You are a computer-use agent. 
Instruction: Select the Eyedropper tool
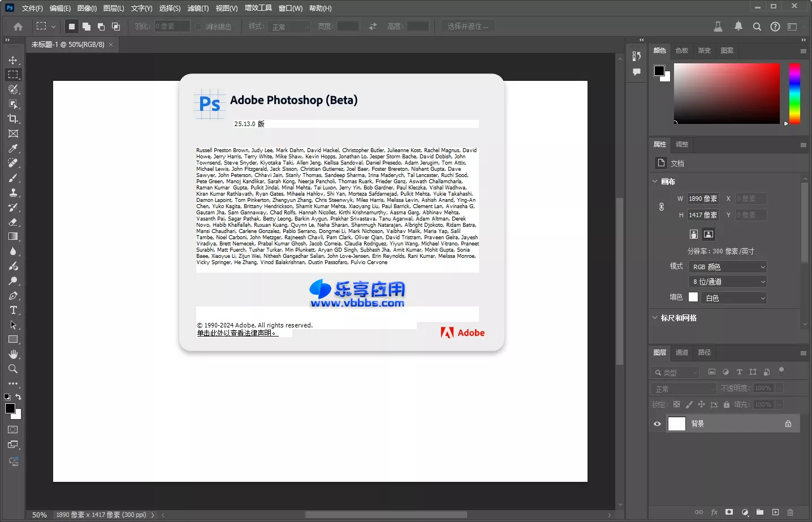point(13,148)
